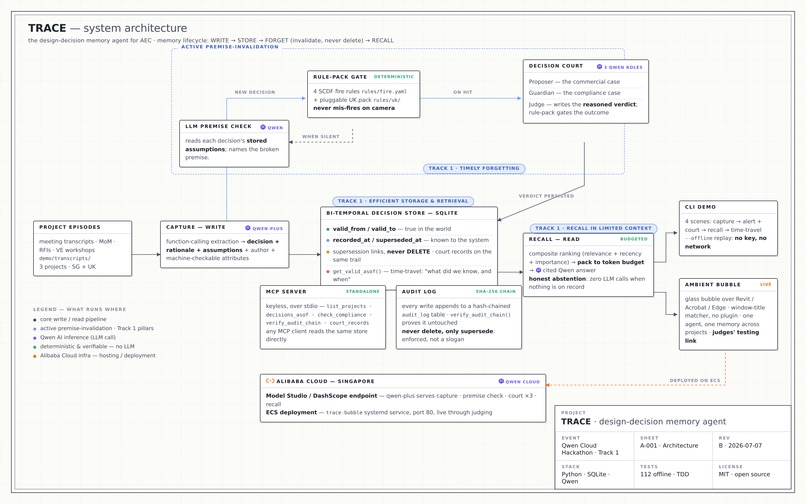This screenshot has width=806, height=504.
Task: Click the 'TRACE — system architecture' title
Action: [107, 28]
